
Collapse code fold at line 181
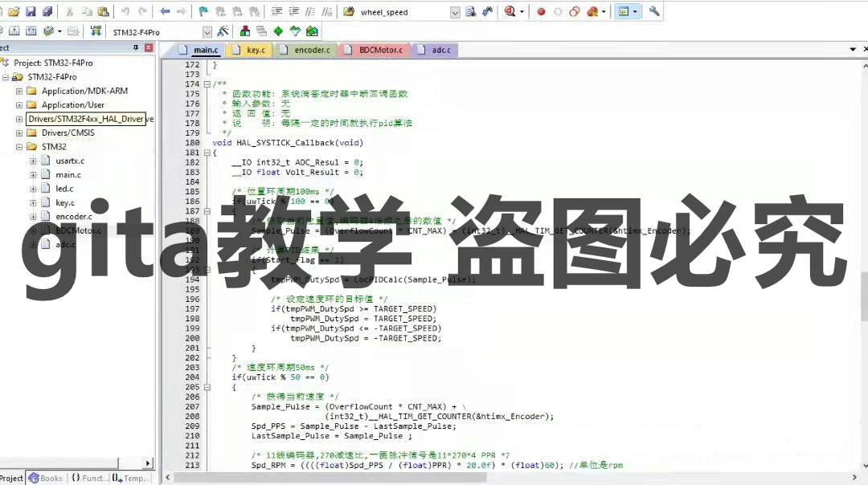point(207,153)
